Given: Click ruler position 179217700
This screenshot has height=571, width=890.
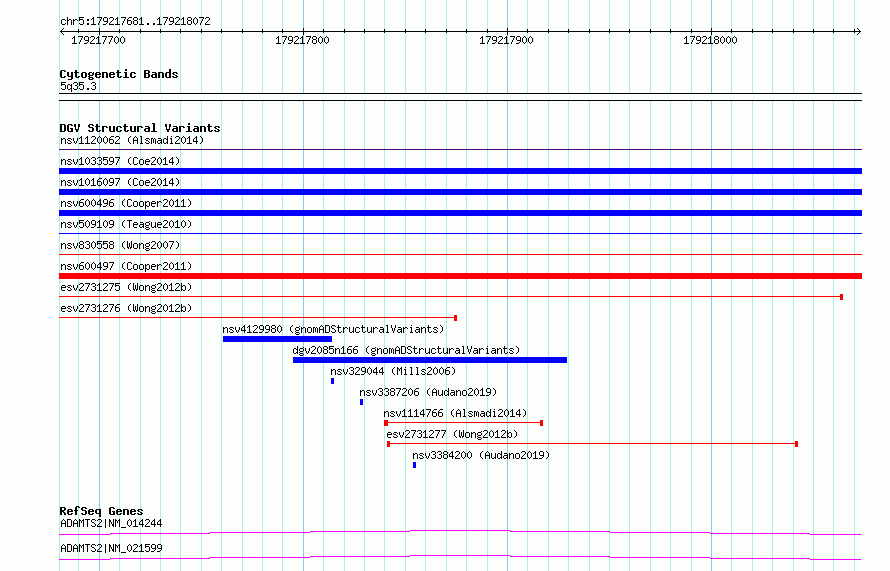Looking at the screenshot, I should (x=98, y=40).
